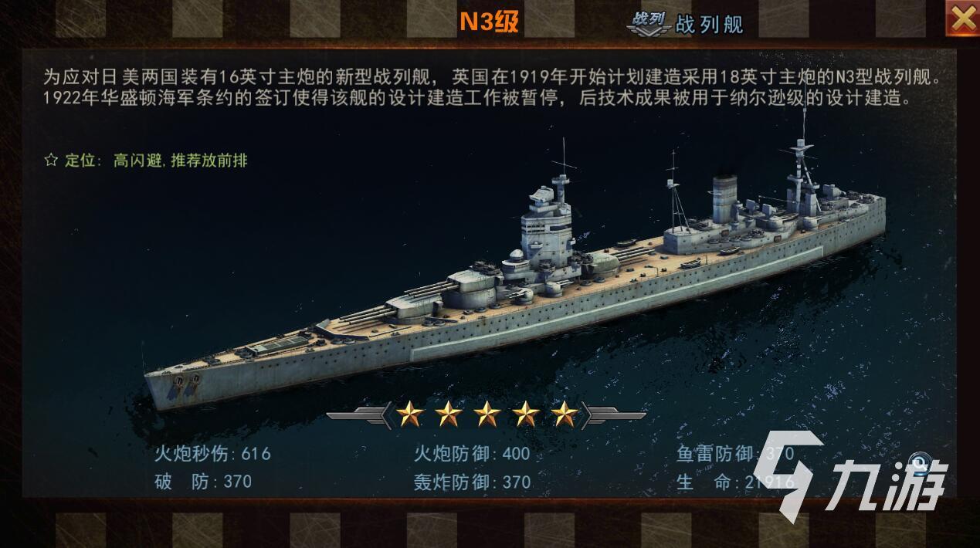Click the 战列舰 ship type label

(709, 25)
